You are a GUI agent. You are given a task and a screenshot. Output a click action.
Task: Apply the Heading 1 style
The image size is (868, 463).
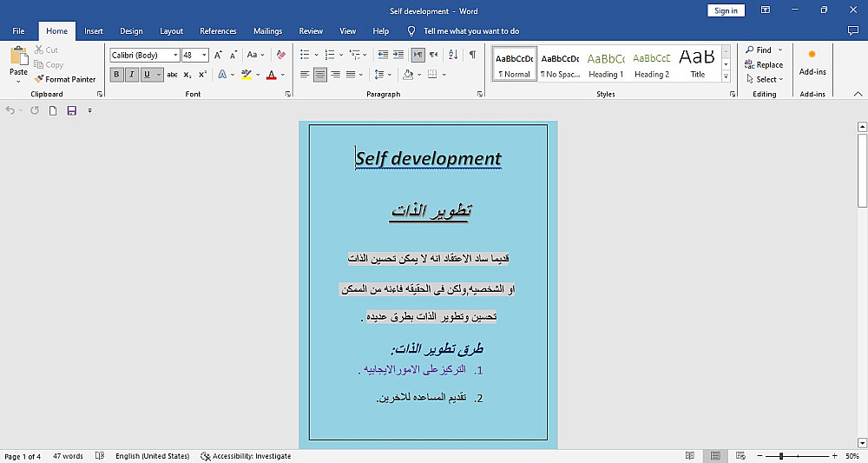pyautogui.click(x=606, y=64)
